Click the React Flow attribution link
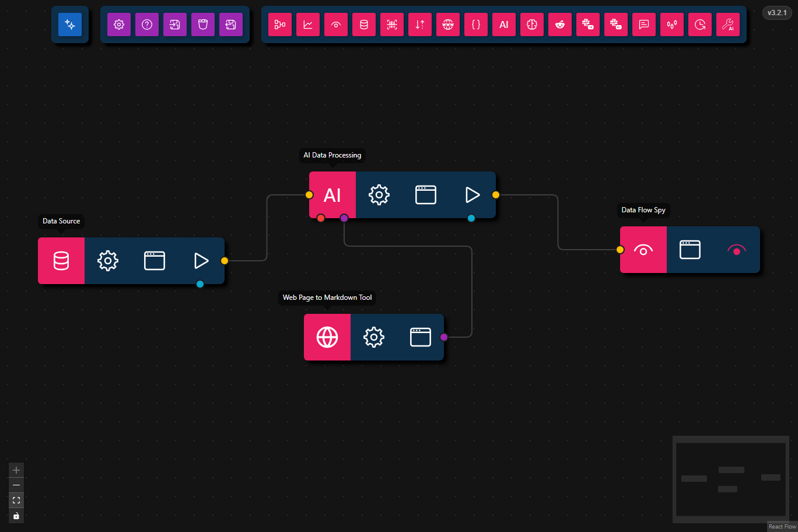This screenshot has width=798, height=532. (x=782, y=527)
